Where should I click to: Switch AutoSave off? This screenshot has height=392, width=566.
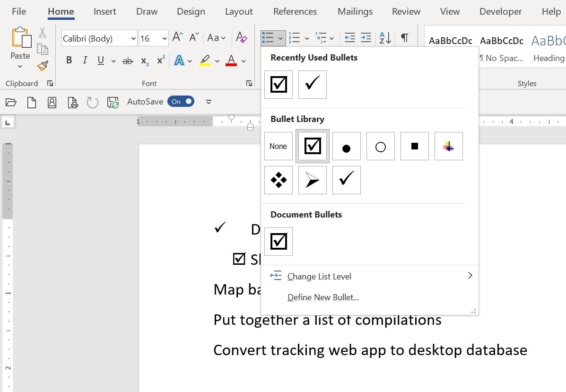click(181, 101)
